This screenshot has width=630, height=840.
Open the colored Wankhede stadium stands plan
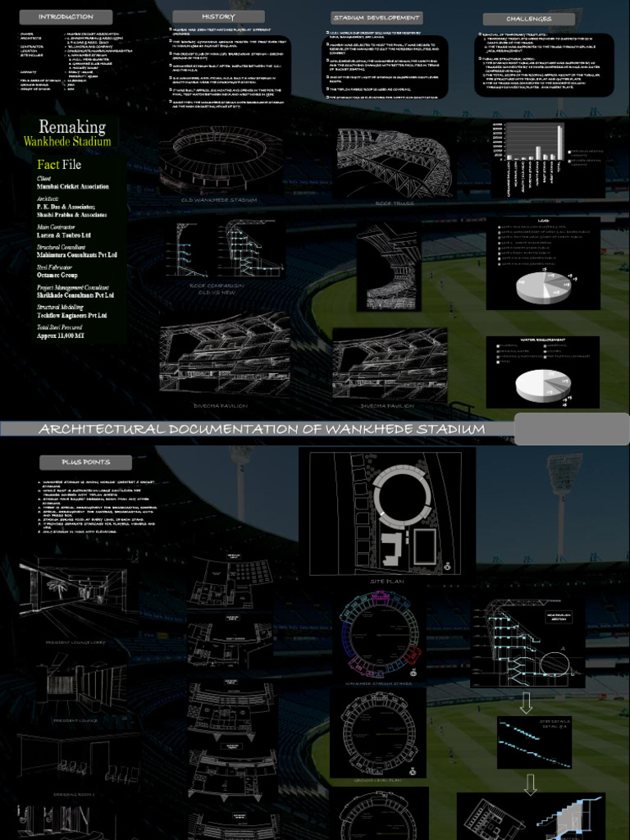point(379,635)
